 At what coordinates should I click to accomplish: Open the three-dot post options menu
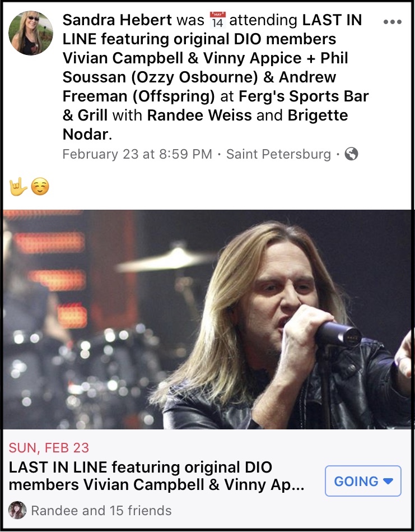point(392,22)
